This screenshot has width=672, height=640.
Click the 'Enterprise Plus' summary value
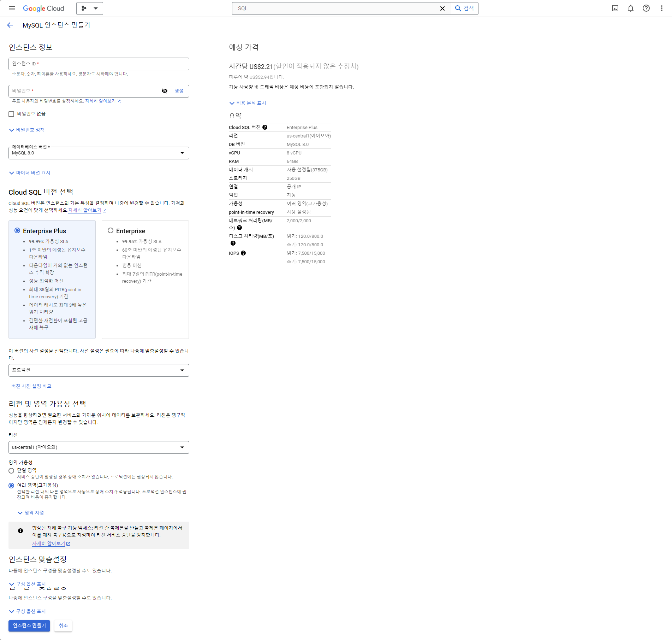pos(302,128)
